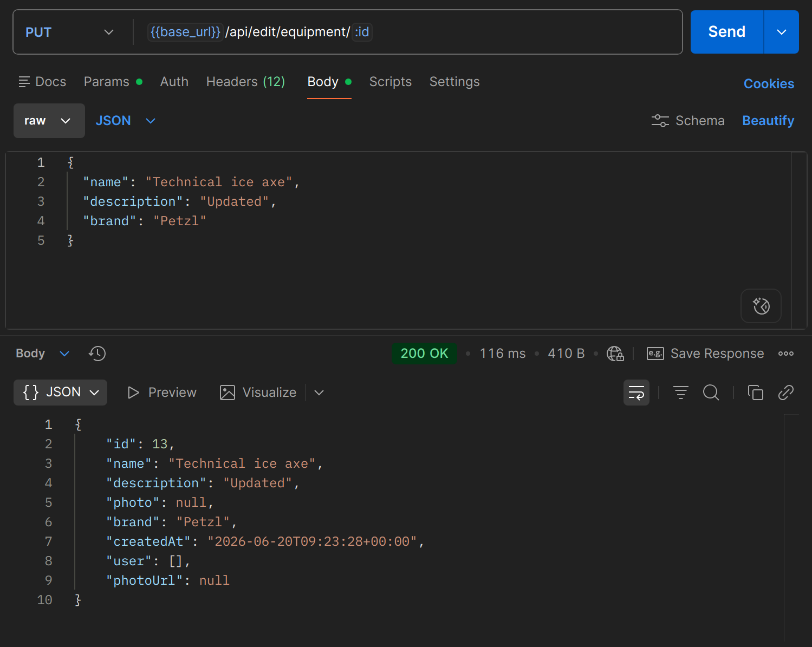Click the search response icon
The image size is (812, 647).
point(711,393)
